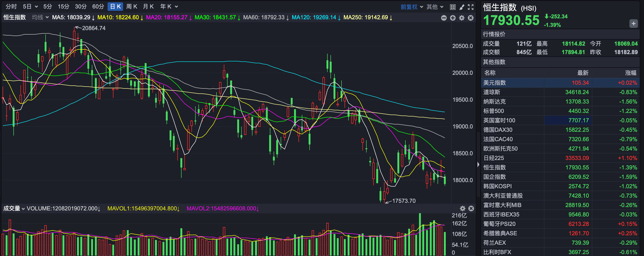The height and width of the screenshot is (256, 644).
Task: Switch to 分时 intraday tab
Action: [x=11, y=7]
